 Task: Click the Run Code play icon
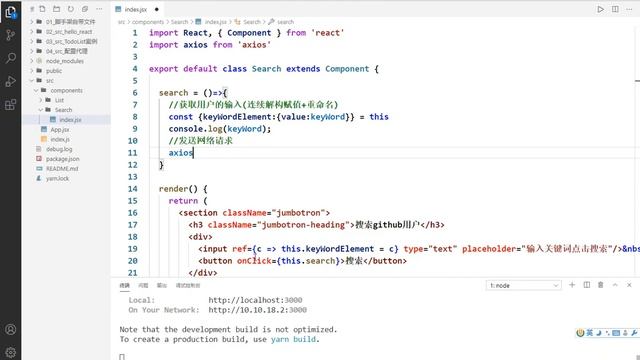(x=600, y=9)
